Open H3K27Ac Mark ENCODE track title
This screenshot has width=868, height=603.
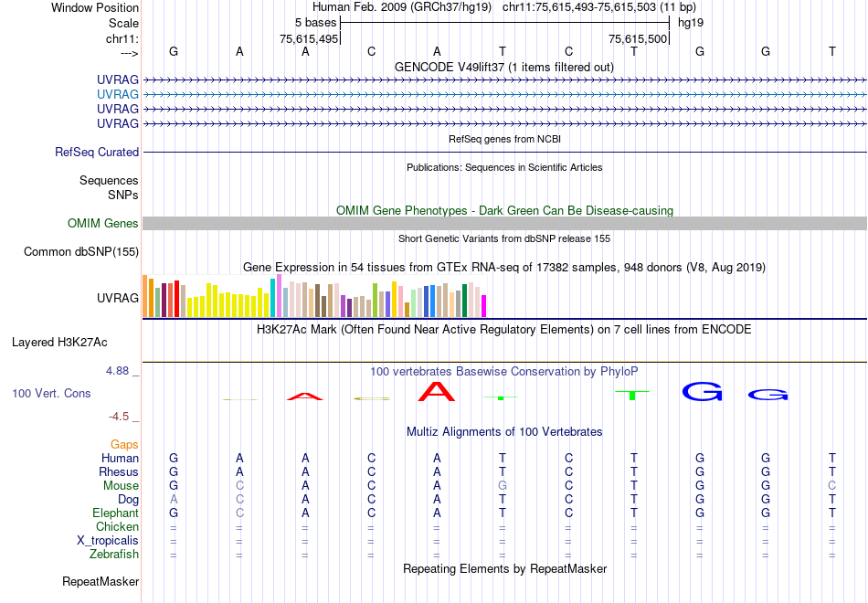pos(504,330)
